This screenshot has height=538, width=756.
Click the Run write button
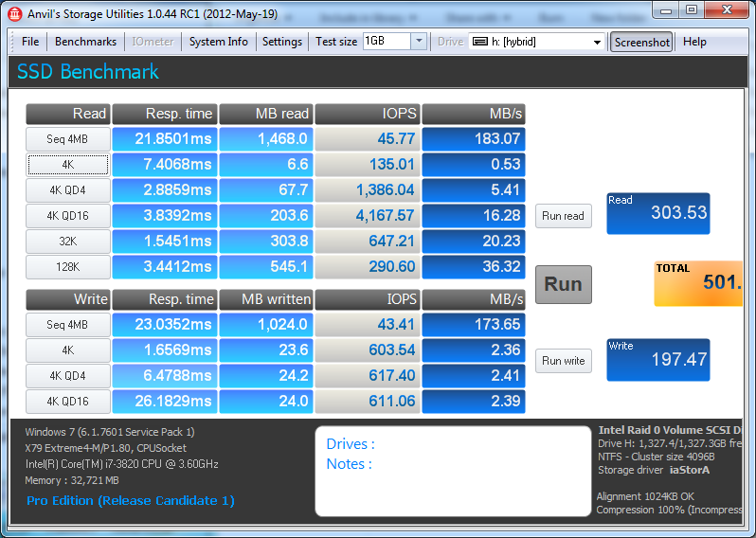(x=563, y=361)
